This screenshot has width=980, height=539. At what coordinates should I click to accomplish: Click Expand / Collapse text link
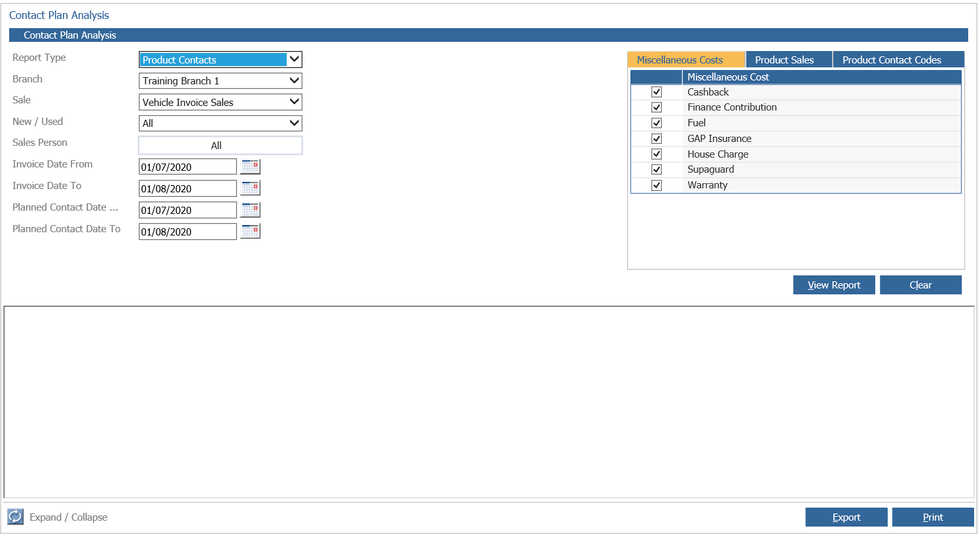point(69,517)
